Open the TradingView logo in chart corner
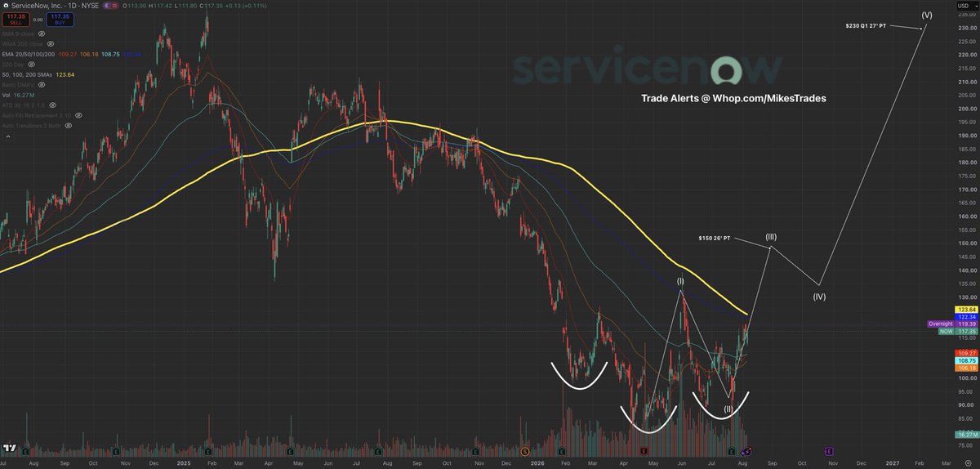The width and height of the screenshot is (980, 469). pyautogui.click(x=9, y=449)
